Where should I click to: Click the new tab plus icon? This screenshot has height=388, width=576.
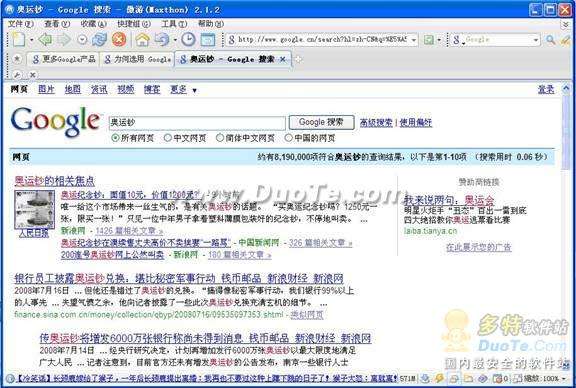(299, 59)
